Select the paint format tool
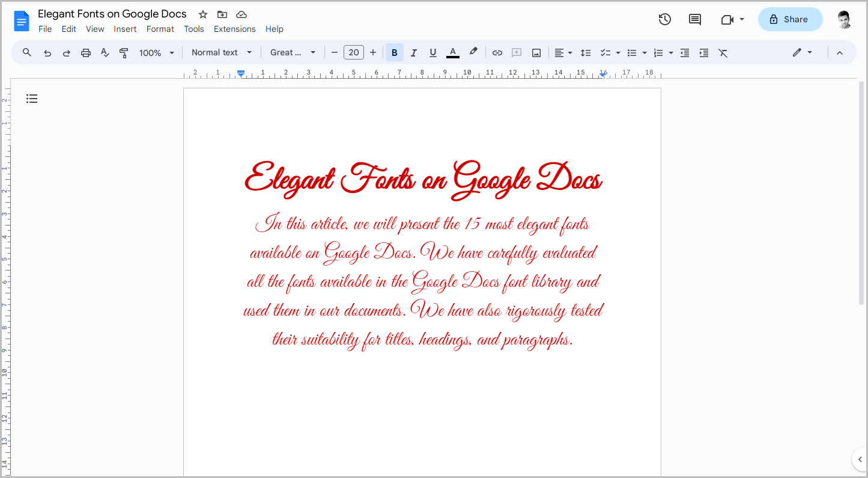The width and height of the screenshot is (868, 478). click(124, 52)
